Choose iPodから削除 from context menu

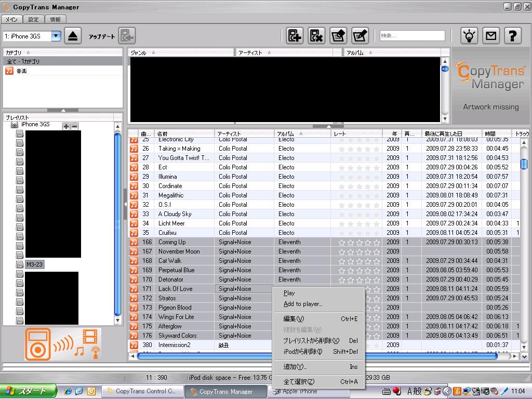318,352
